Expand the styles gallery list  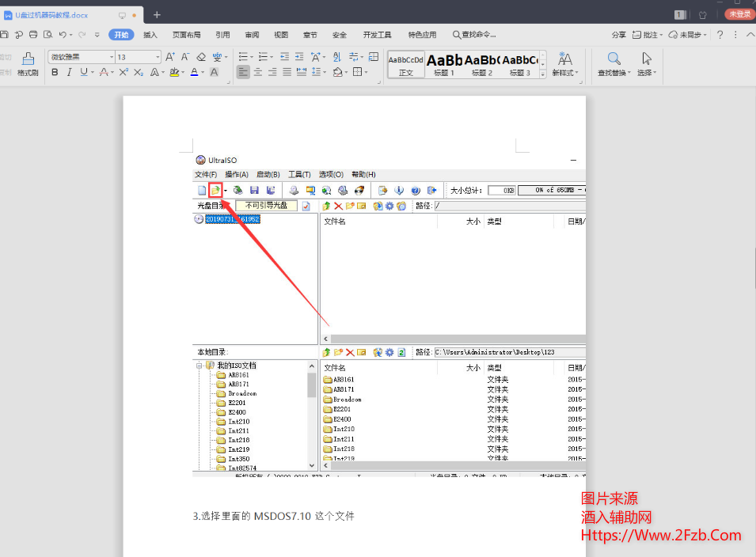tap(543, 74)
